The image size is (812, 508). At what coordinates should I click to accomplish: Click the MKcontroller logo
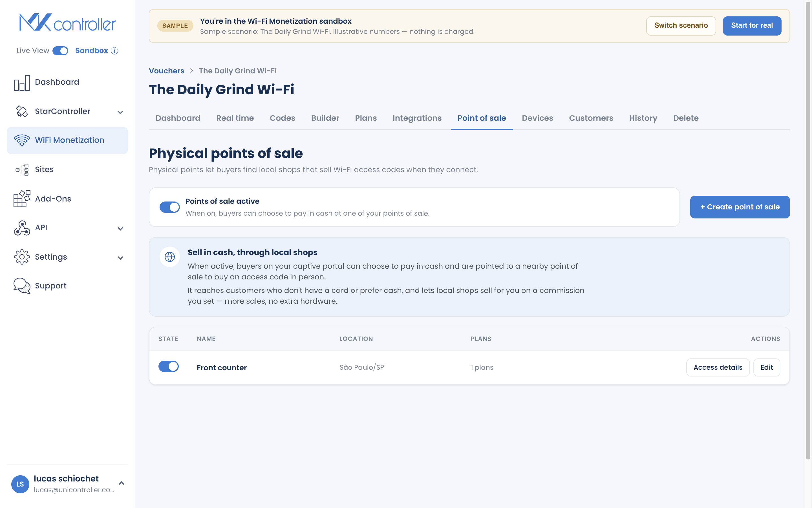point(67,23)
